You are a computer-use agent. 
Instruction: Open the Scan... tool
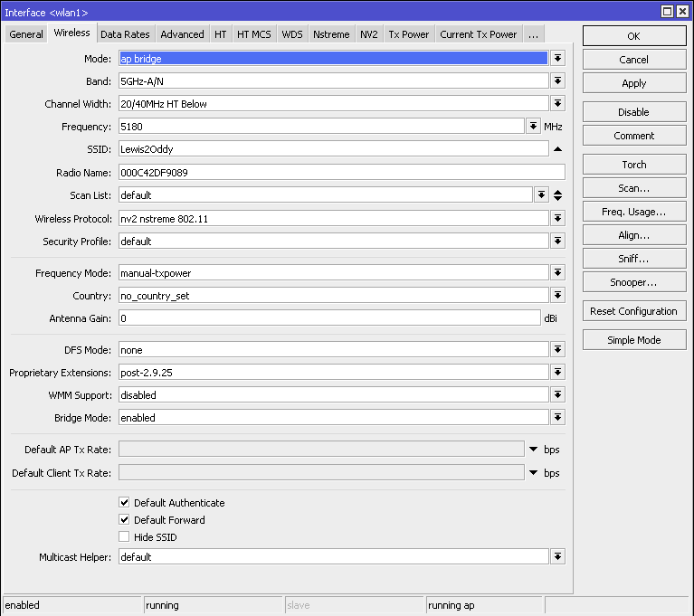tap(634, 187)
